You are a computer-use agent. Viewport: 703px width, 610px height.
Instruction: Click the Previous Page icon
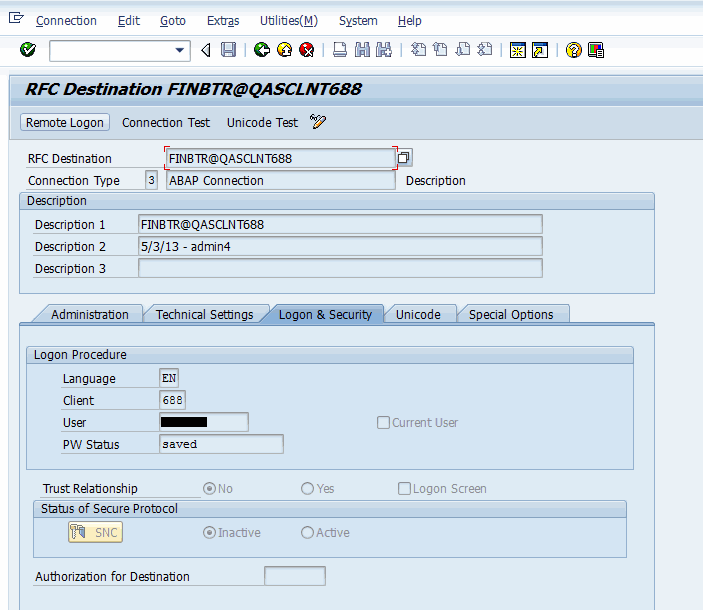[440, 50]
